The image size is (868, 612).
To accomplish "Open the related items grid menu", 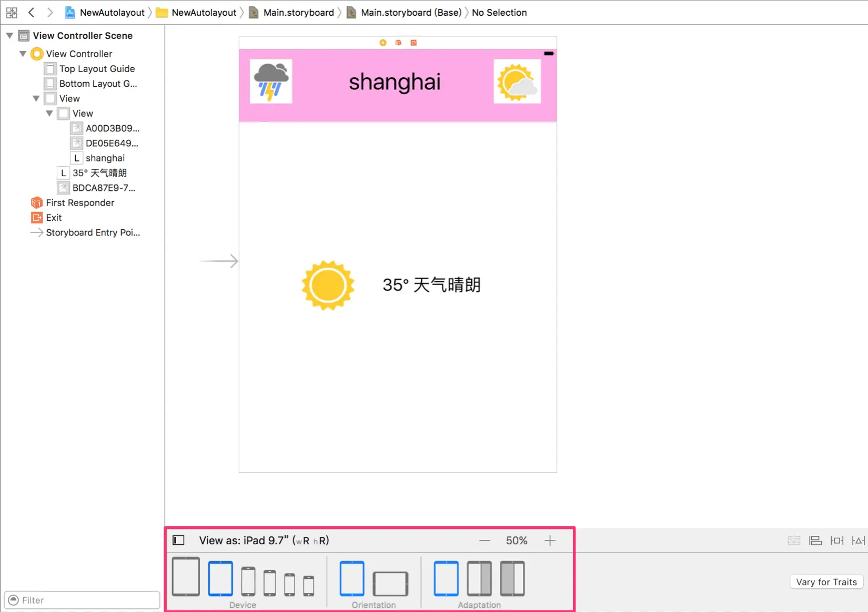I will pyautogui.click(x=12, y=12).
